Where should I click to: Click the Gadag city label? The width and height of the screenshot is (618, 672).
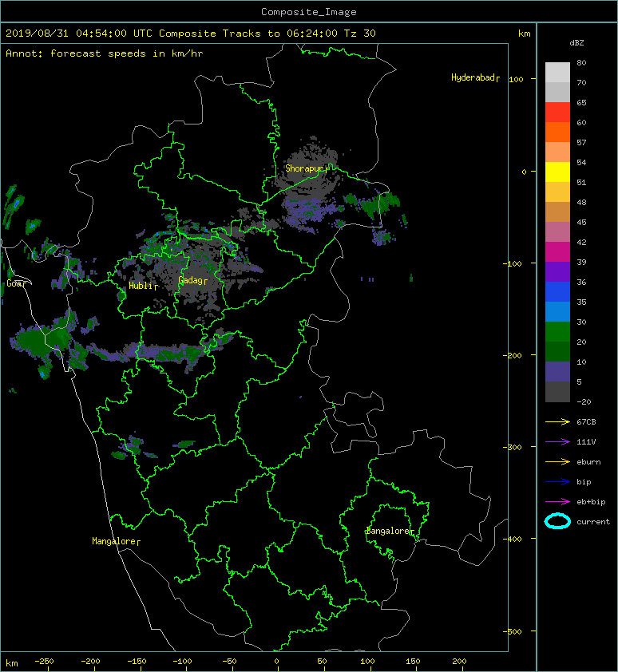click(x=192, y=280)
